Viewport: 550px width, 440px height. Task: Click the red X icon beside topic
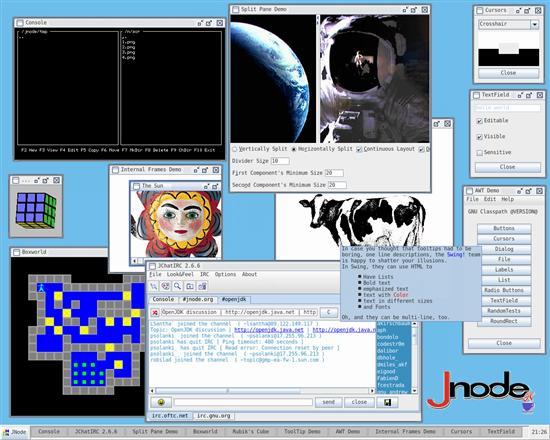[x=155, y=312]
